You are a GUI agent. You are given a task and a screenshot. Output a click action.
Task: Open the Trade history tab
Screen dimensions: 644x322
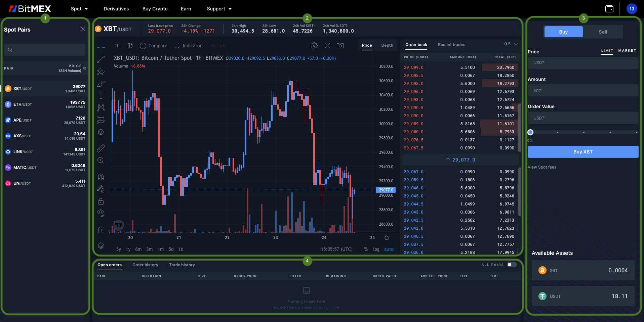click(182, 265)
